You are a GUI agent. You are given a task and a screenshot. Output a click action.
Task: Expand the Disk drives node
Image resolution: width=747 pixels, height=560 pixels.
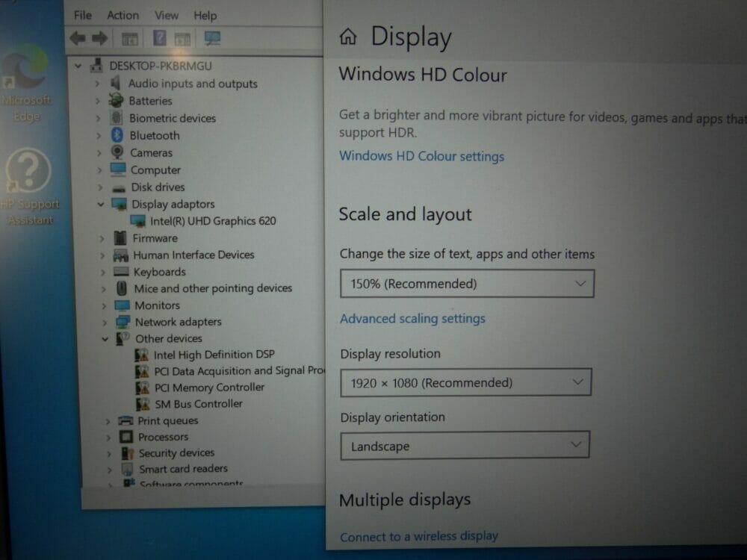coord(101,187)
